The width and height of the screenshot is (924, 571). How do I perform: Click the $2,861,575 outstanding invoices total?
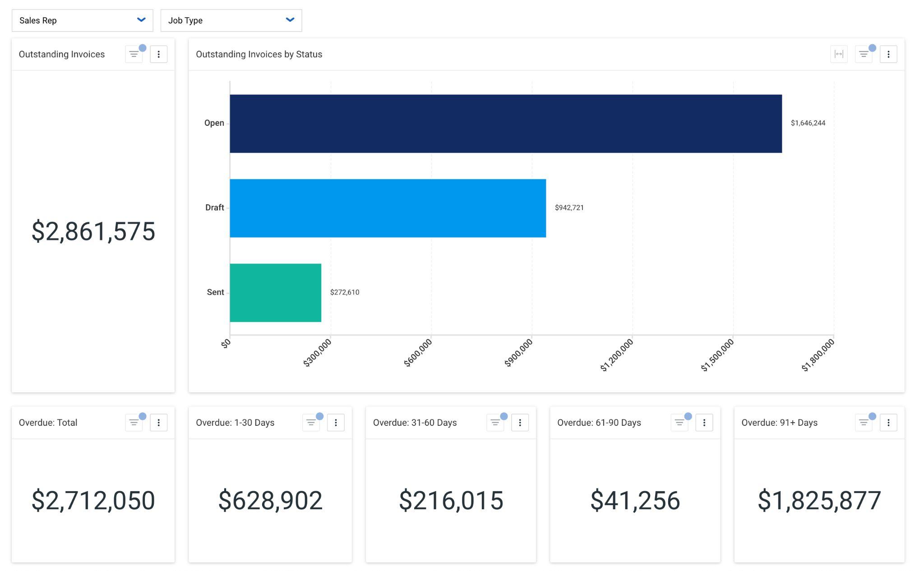[x=93, y=231]
